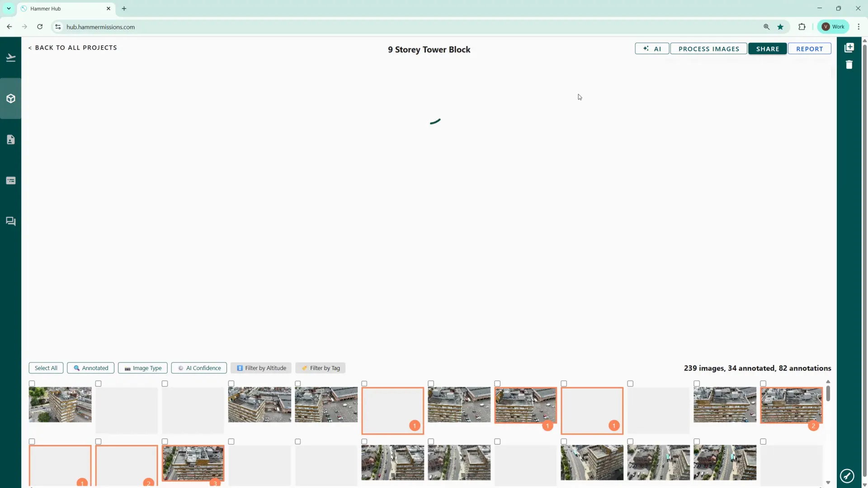Open the AI Confidence filter
868x488 pixels.
point(199,368)
